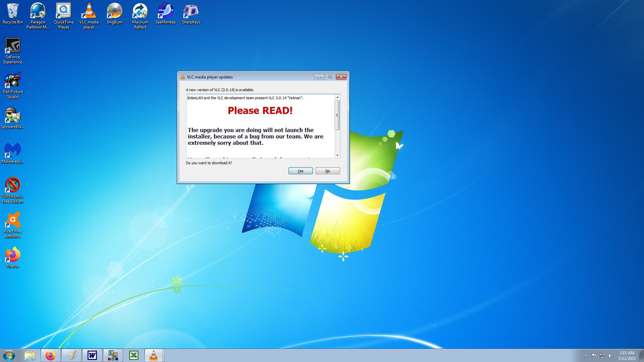Image resolution: width=644 pixels, height=362 pixels.
Task: Open the QuickTime Player shortcut
Action: [x=63, y=13]
